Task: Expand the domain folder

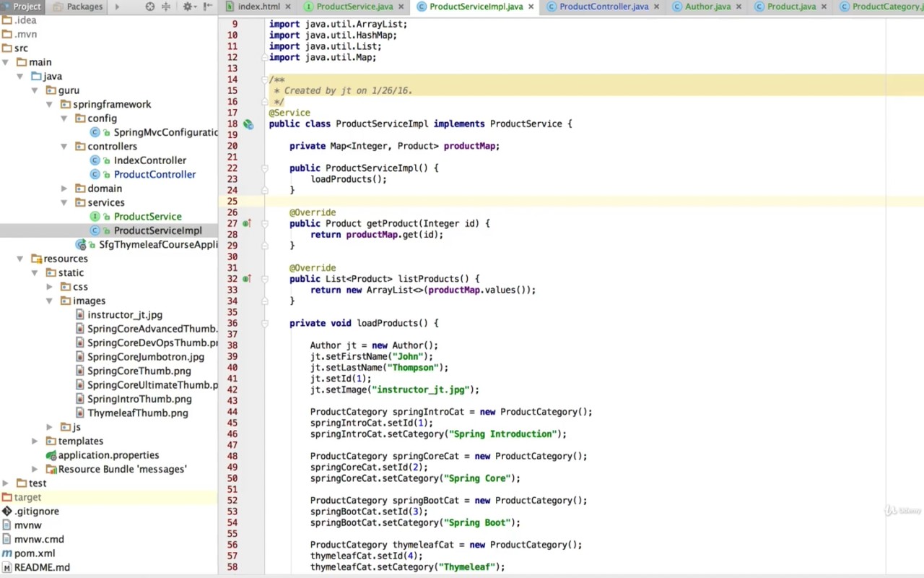Action: click(64, 189)
